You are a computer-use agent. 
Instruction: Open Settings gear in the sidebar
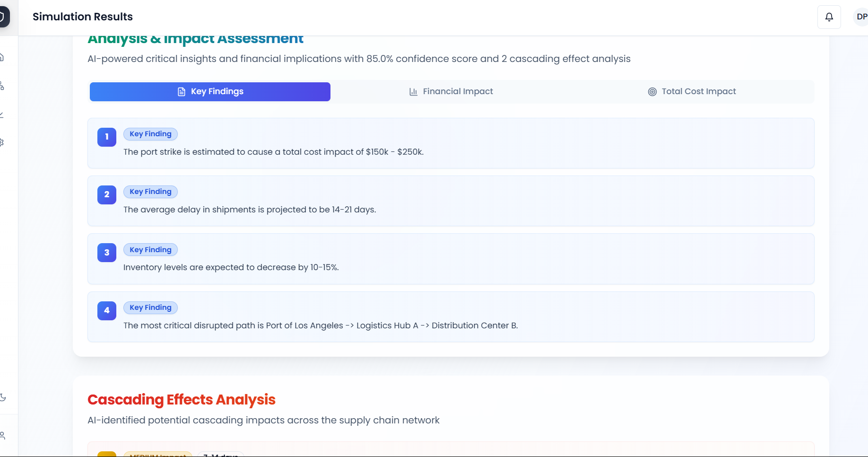2,142
